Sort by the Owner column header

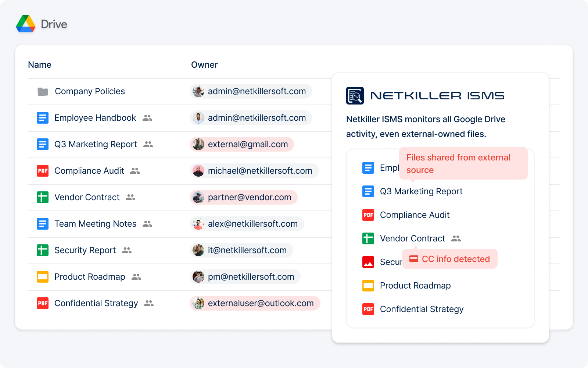204,65
